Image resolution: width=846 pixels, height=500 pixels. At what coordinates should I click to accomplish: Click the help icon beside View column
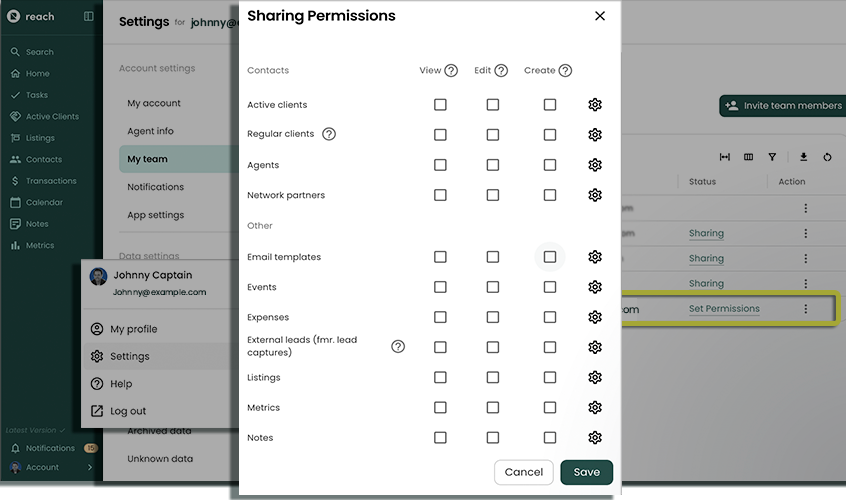click(451, 71)
